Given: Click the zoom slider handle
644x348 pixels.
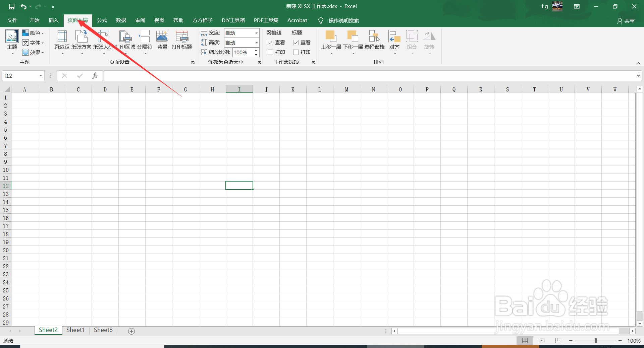Looking at the screenshot, I should (x=596, y=341).
